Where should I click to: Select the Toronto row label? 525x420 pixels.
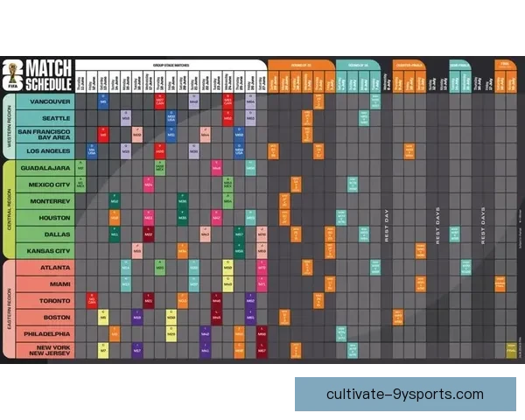point(44,300)
